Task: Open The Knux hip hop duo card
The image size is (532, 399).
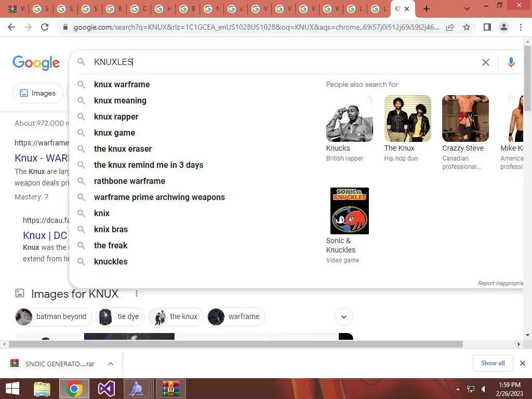Action: pos(407,128)
